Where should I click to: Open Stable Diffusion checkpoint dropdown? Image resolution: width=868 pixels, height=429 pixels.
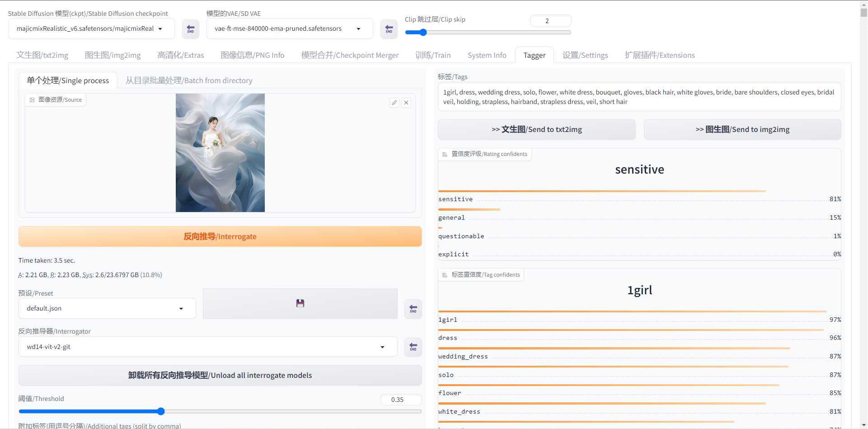(x=91, y=28)
